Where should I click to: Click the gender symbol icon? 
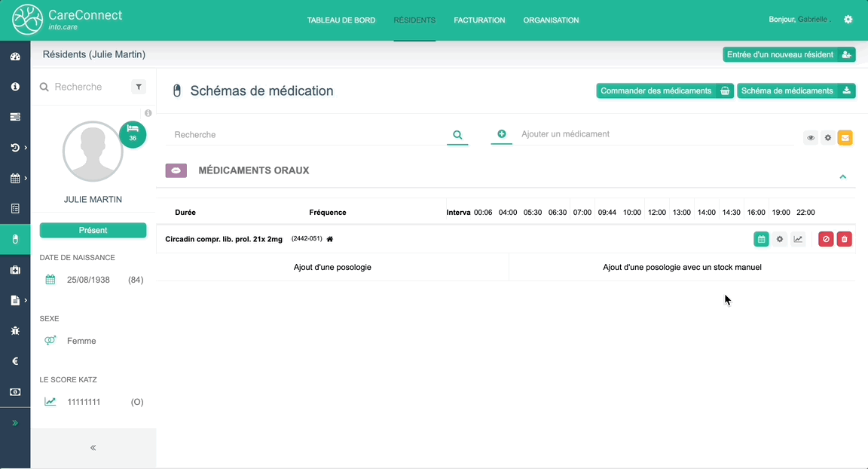(50, 341)
